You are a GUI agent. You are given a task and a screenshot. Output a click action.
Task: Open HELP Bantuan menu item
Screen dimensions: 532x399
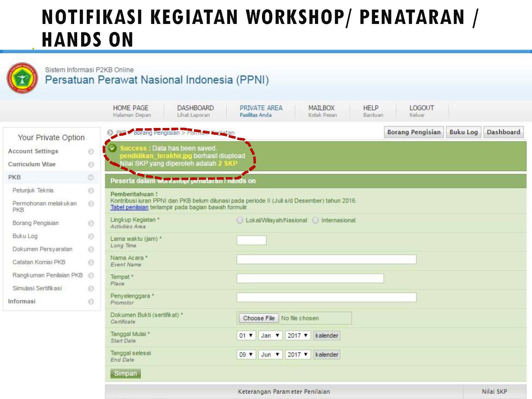[373, 111]
